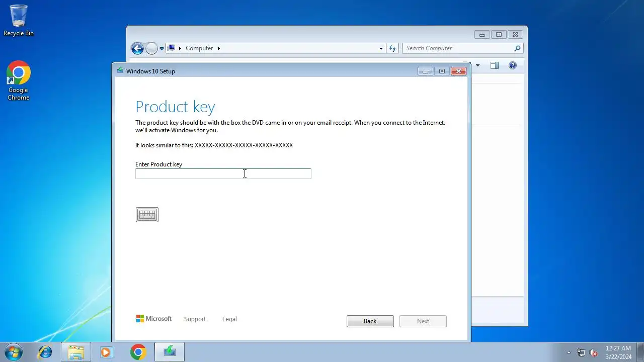Open the Support link
The width and height of the screenshot is (644, 362).
tap(195, 319)
